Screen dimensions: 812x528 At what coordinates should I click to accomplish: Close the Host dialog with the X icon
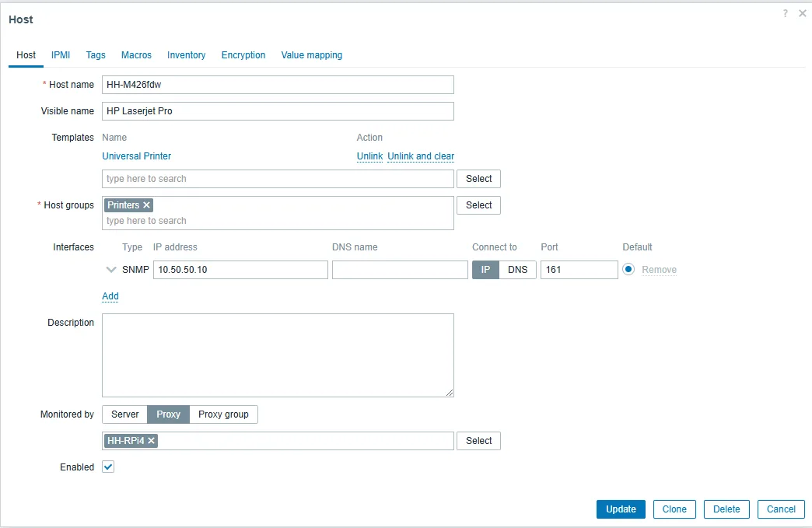[x=802, y=13]
